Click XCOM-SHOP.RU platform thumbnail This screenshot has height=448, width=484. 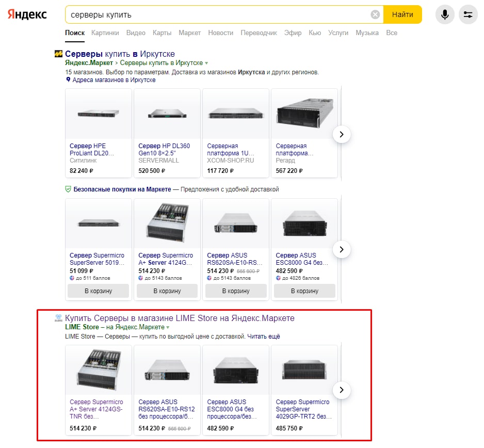[x=236, y=114]
